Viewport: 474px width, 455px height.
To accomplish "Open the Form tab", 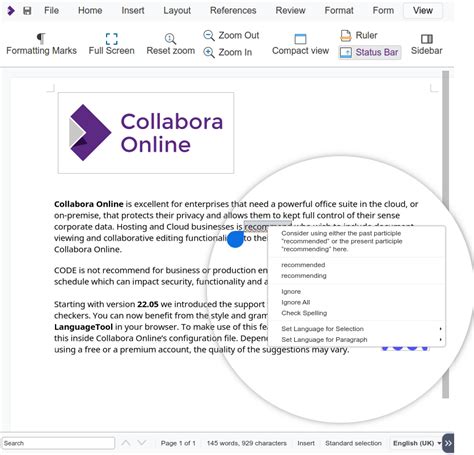I will 383,11.
